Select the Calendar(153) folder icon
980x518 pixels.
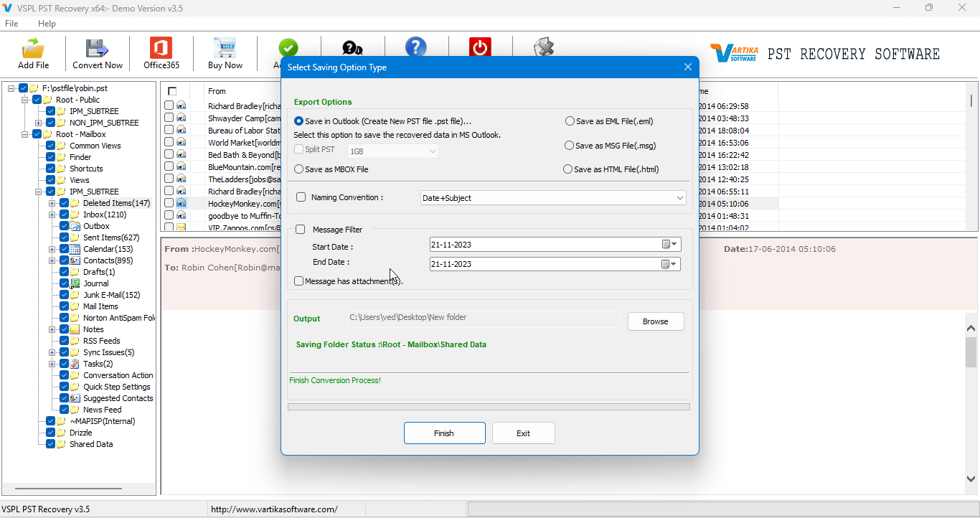coord(75,249)
